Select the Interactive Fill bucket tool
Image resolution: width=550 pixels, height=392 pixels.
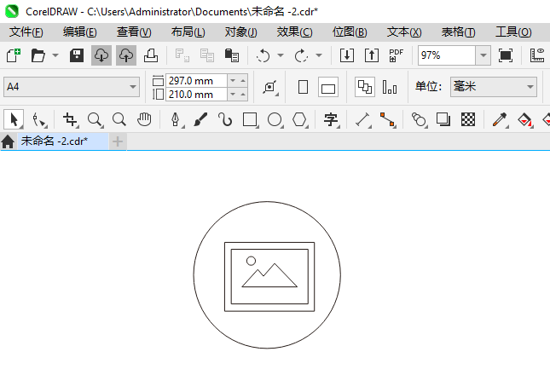[x=525, y=120]
